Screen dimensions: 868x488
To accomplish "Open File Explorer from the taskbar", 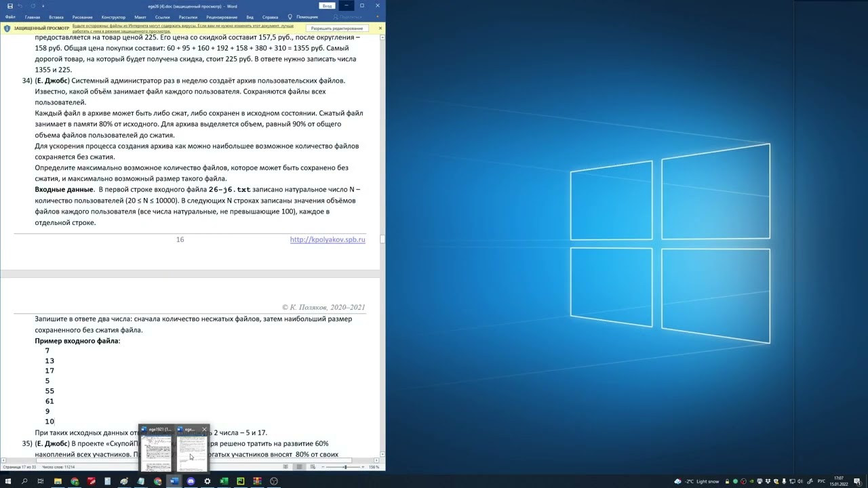I will tap(58, 481).
